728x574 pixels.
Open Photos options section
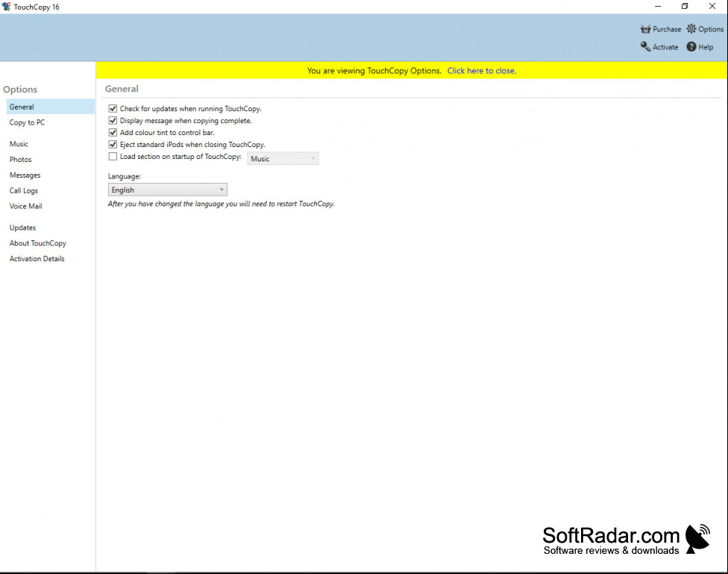tap(20, 160)
